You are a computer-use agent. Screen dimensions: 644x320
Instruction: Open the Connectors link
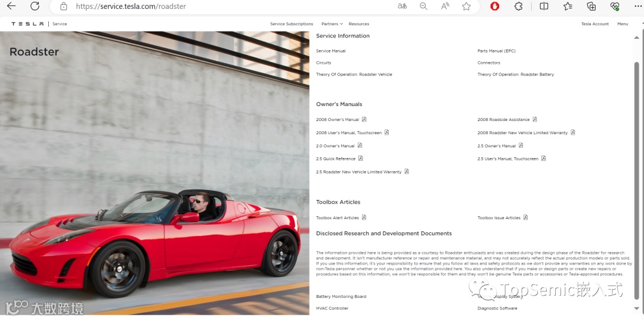(489, 63)
